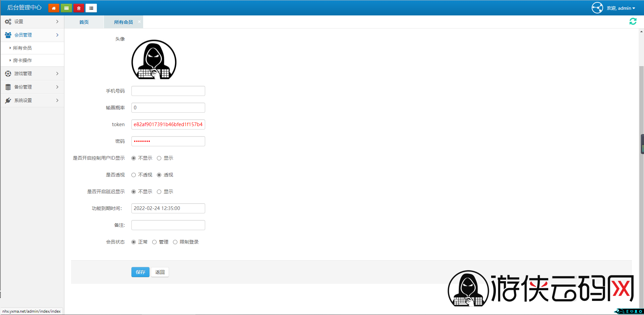This screenshot has height=315, width=644.
Task: Click the orange home icon button
Action: point(54,8)
